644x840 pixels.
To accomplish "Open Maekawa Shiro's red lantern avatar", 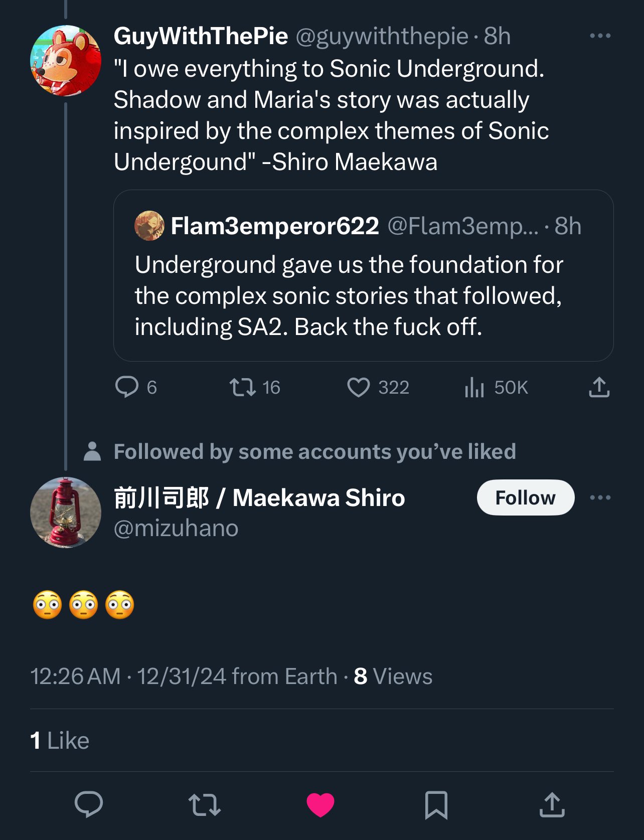I will tap(65, 512).
